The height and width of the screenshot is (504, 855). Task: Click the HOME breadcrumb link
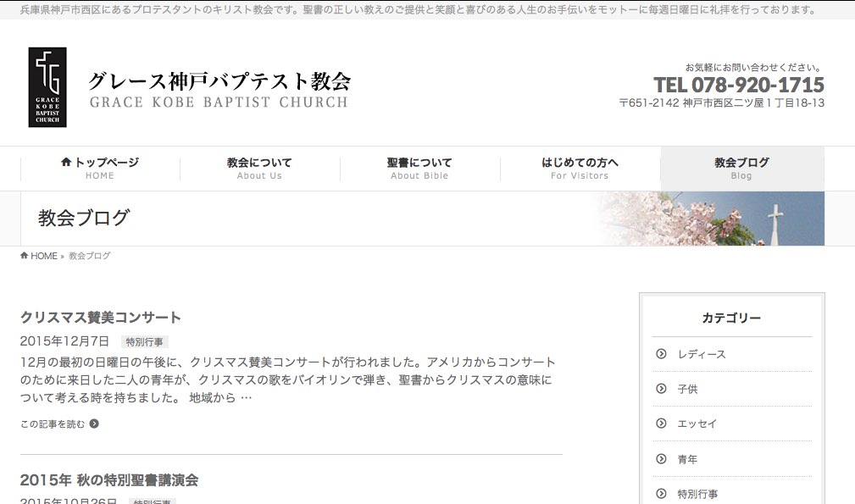click(x=43, y=256)
